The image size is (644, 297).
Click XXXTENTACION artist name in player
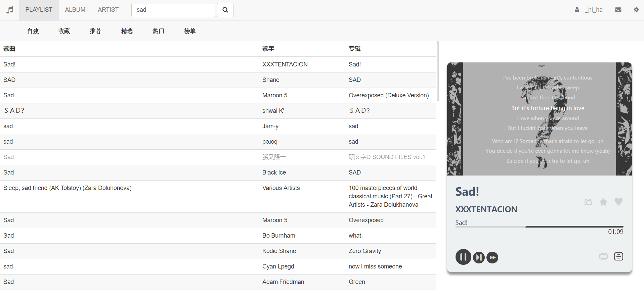[x=486, y=209]
